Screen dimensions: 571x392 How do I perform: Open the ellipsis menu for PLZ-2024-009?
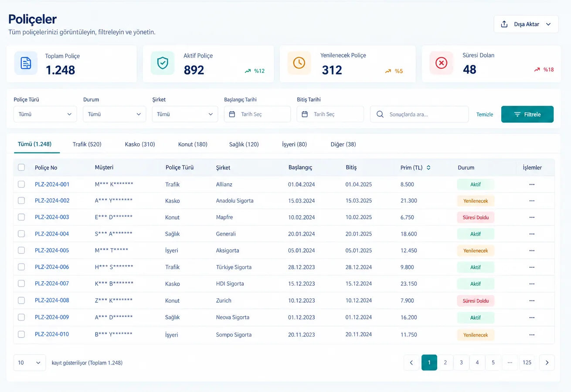pos(532,318)
